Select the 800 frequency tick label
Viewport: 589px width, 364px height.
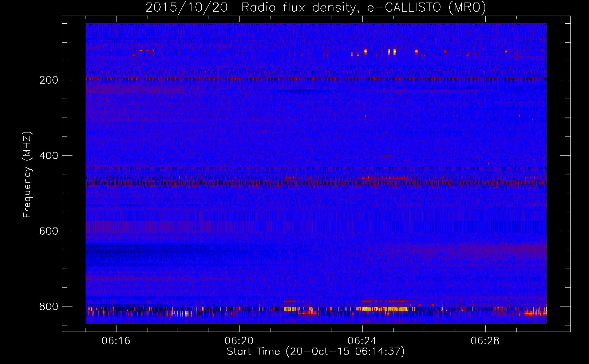coord(48,307)
